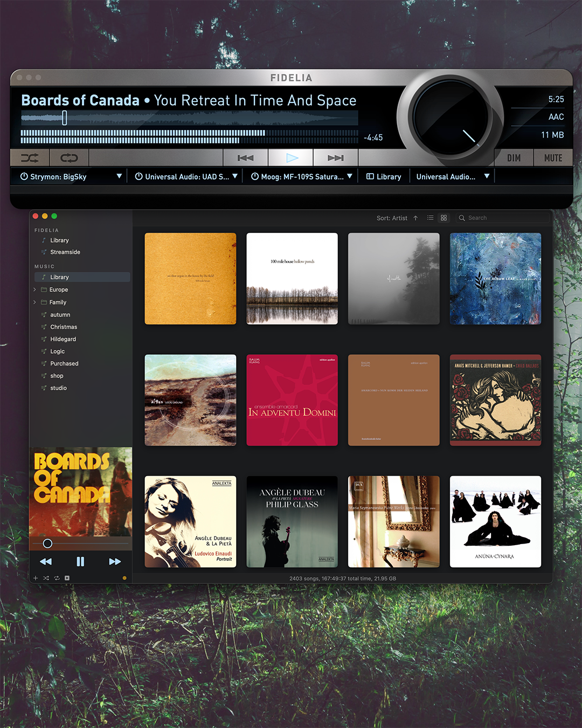Open The Album Leaf blue album cover
The width and height of the screenshot is (582, 728).
(496, 279)
